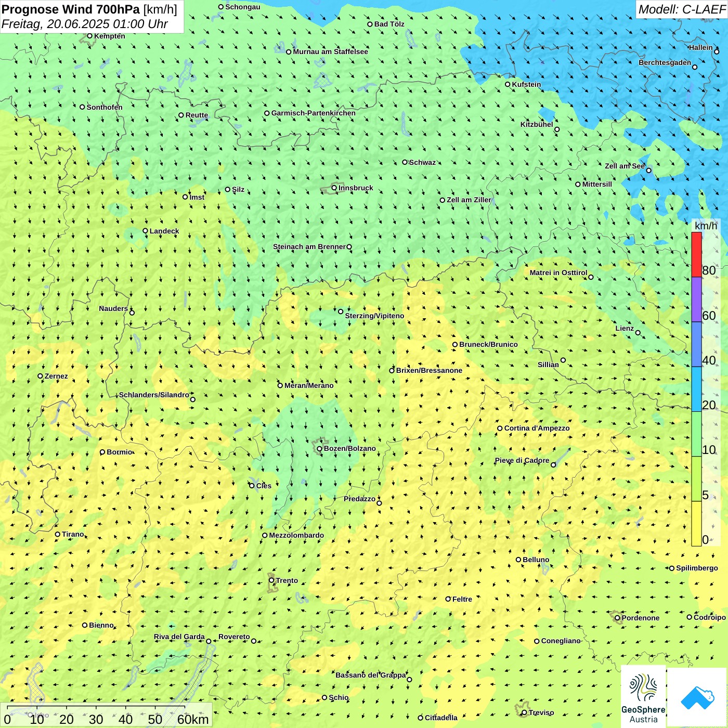This screenshot has width=728, height=728.
Task: Click the forecast date 'Freitag, 20.06.2025 01:00 Uhr'
Action: pos(85,24)
